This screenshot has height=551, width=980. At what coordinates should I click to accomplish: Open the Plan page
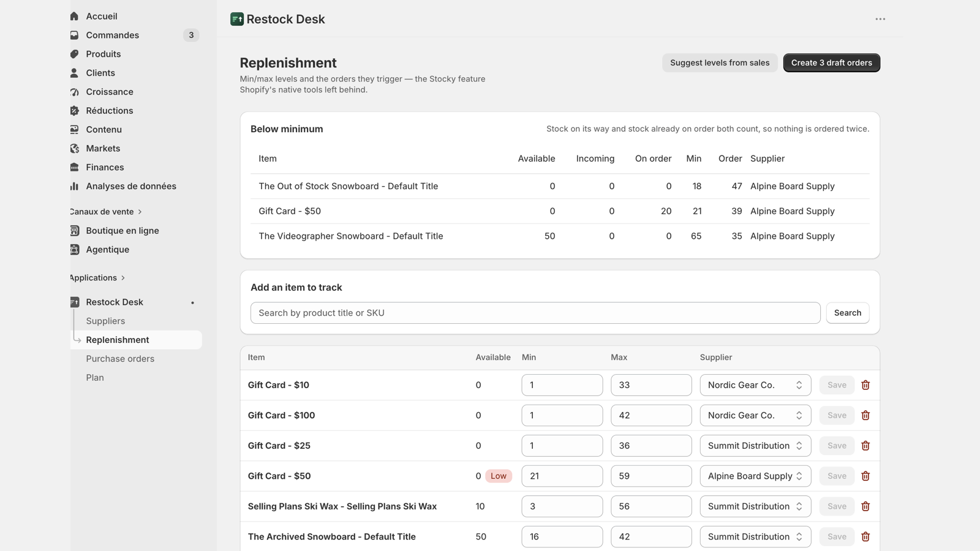[95, 378]
